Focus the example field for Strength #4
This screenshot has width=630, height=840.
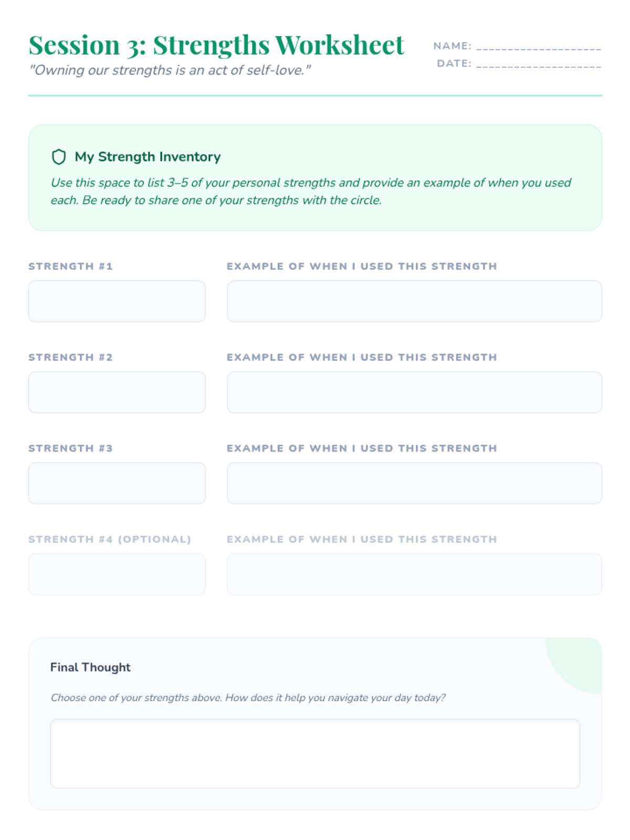[414, 574]
